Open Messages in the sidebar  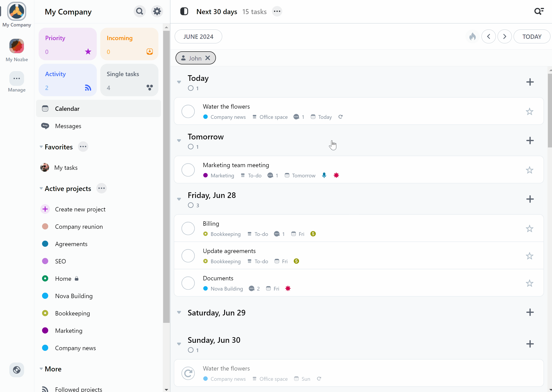68,126
